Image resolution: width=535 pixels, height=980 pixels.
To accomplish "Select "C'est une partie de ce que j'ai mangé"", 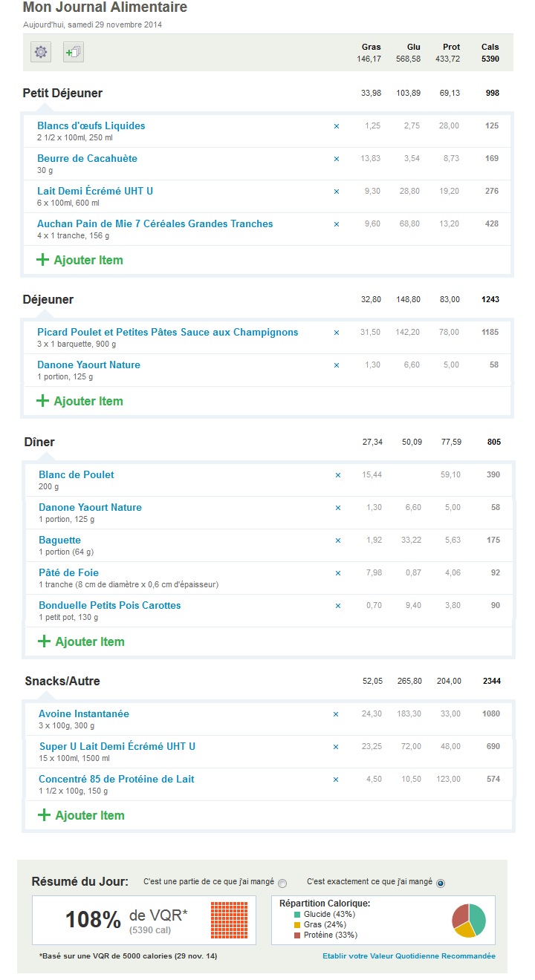I will [x=282, y=883].
